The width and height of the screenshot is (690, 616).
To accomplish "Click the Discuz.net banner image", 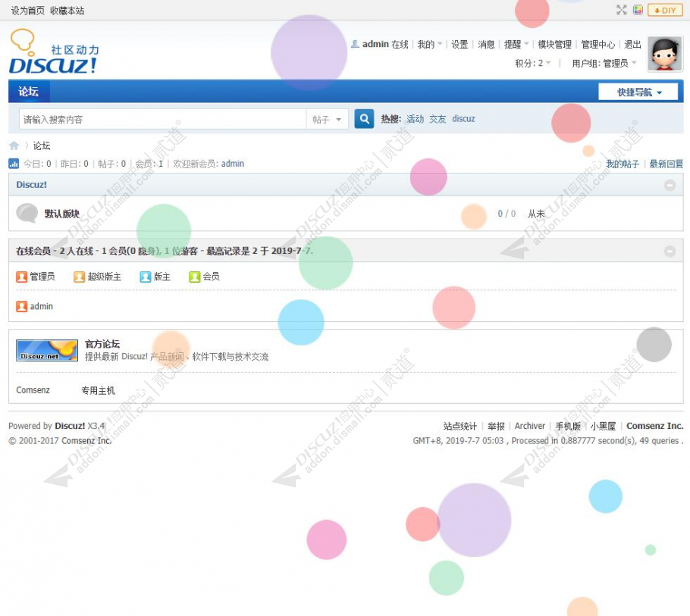I will 47,350.
